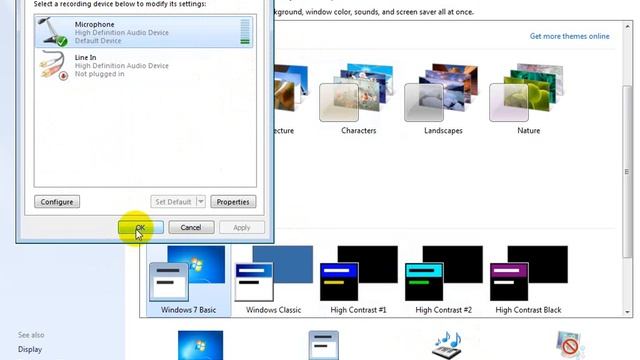Open Window Color settings icon
640x360 pixels.
tap(323, 345)
